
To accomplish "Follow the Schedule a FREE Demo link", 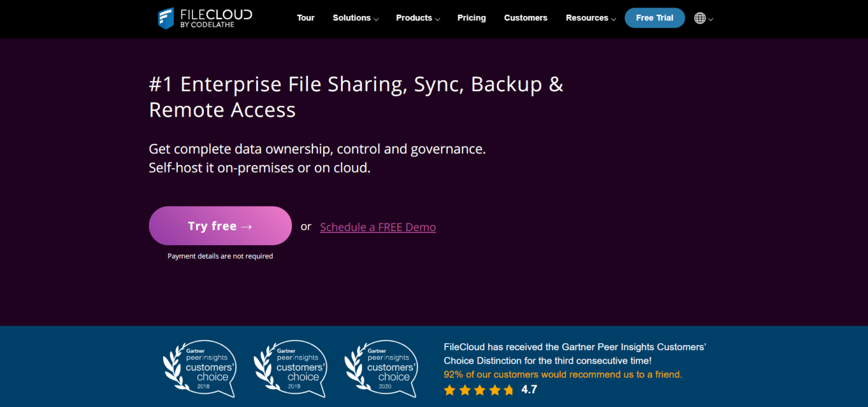I will click(378, 227).
